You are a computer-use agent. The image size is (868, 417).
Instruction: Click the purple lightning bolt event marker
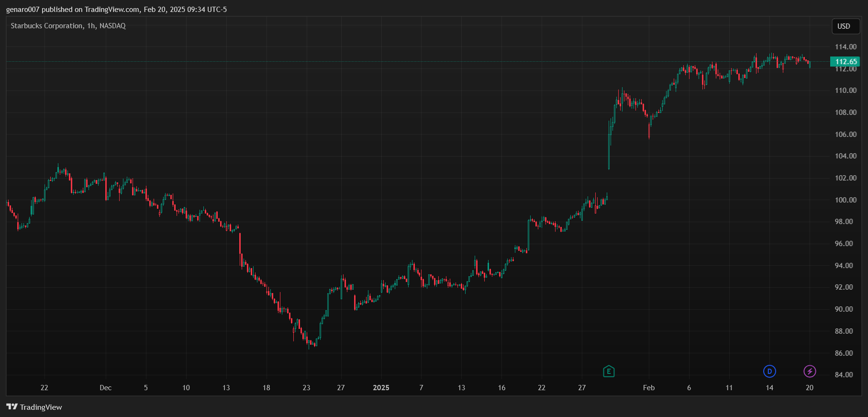coord(810,371)
